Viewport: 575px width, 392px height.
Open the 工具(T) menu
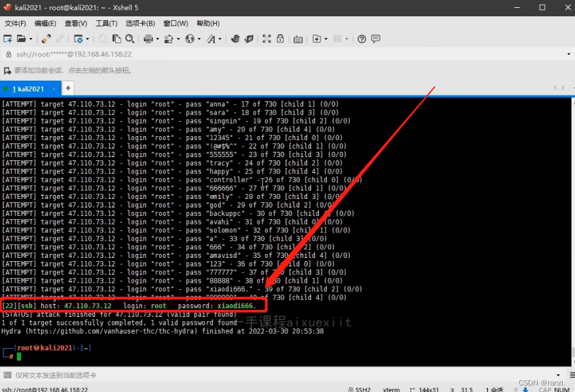point(106,24)
